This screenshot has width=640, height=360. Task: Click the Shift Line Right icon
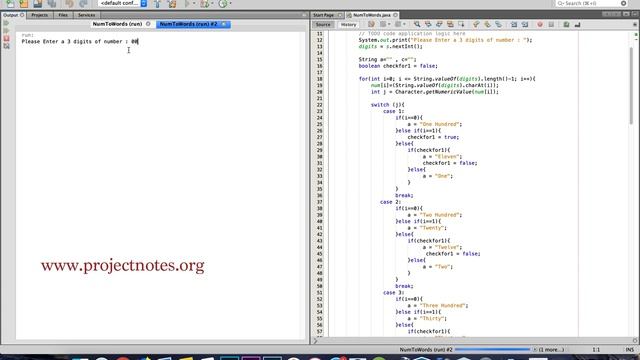525,25
